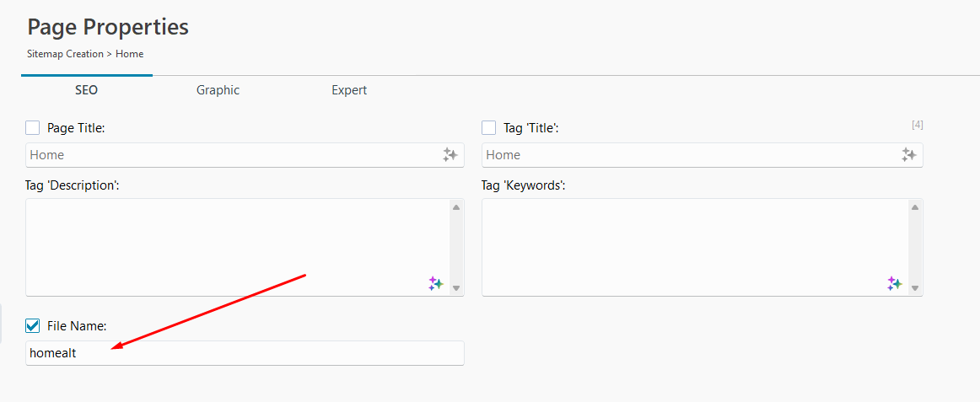This screenshot has width=980, height=402.
Task: Switch to the Graphic tab
Action: coord(218,90)
